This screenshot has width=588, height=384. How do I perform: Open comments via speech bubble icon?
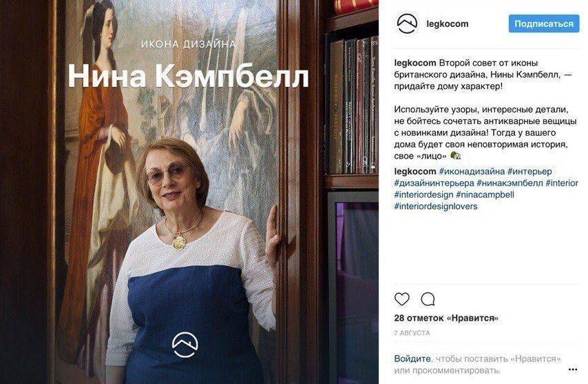pyautogui.click(x=428, y=299)
